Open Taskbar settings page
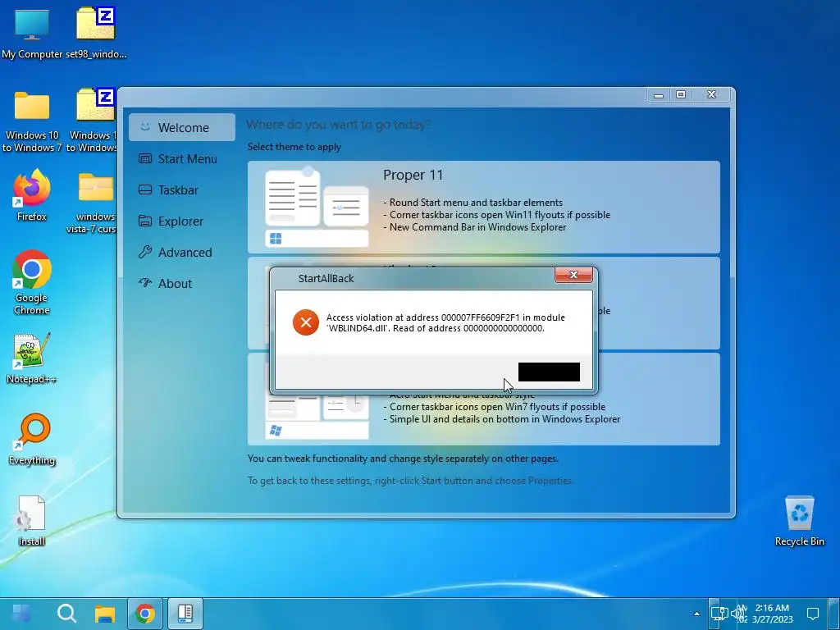This screenshot has width=840, height=630. tap(182, 189)
